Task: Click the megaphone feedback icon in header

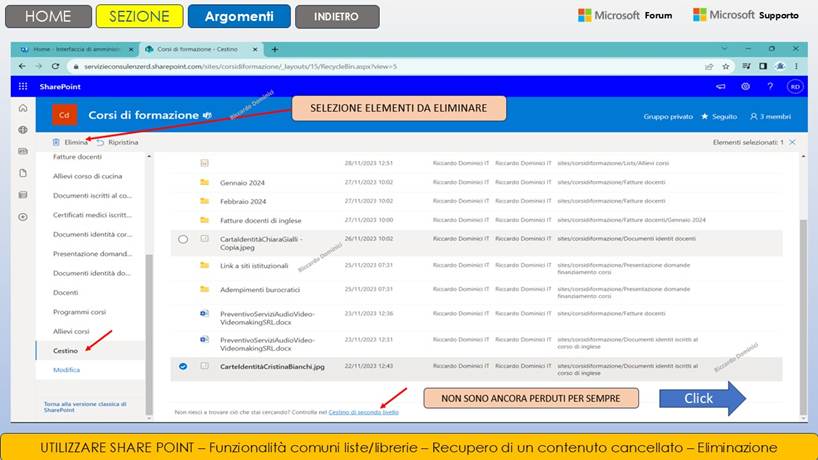Action: [720, 87]
